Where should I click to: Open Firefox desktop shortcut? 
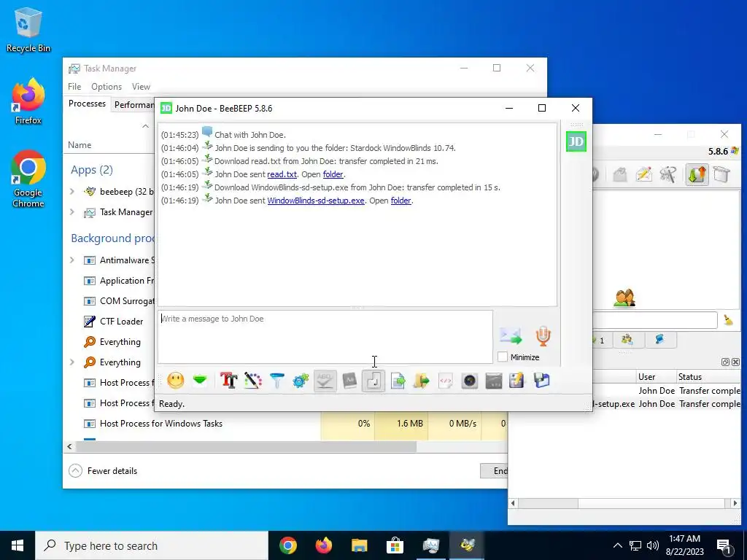pos(28,101)
